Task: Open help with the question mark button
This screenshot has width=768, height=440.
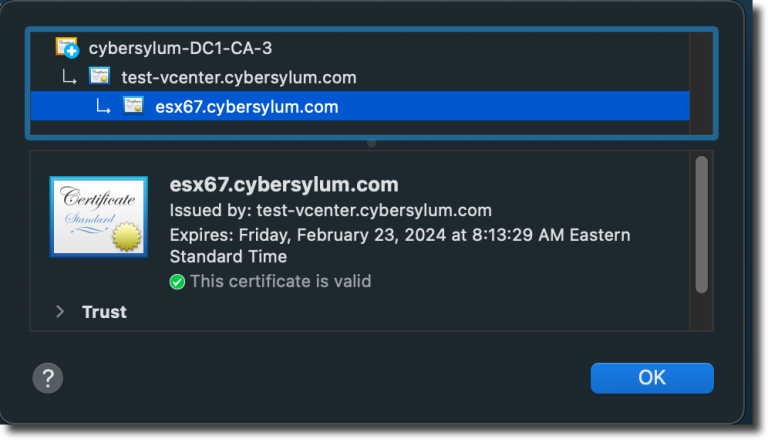Action: pyautogui.click(x=48, y=378)
